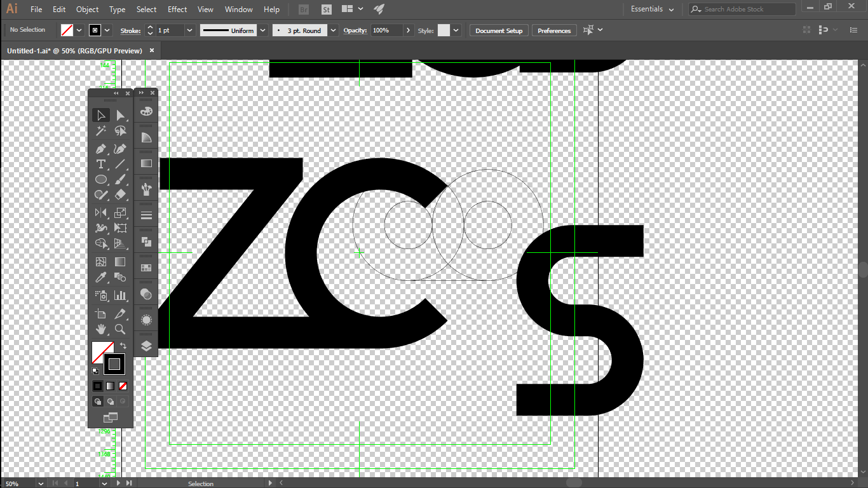Screen dimensions: 868x488
Task: Select the Untitled-1.ai document tab
Action: click(76, 50)
